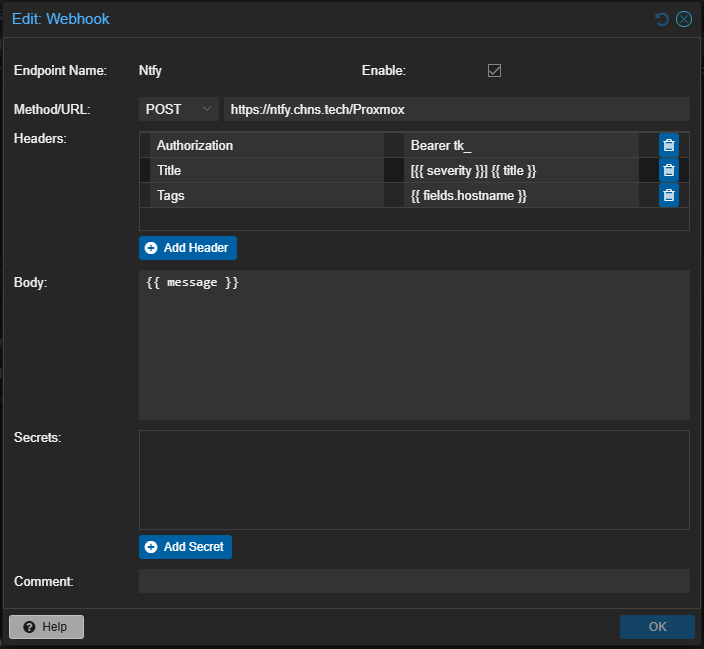This screenshot has height=649, width=704.
Task: Delete the Tags header row
Action: [x=669, y=195]
